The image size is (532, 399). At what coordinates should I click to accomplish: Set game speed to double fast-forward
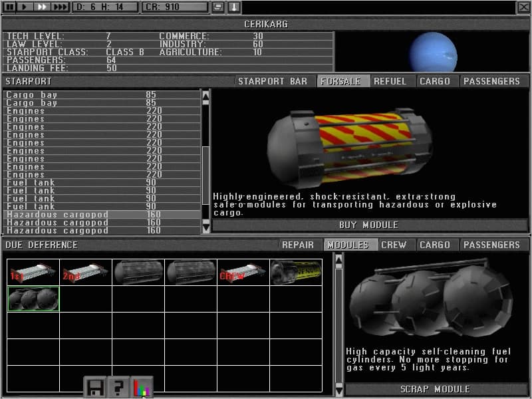click(41, 7)
